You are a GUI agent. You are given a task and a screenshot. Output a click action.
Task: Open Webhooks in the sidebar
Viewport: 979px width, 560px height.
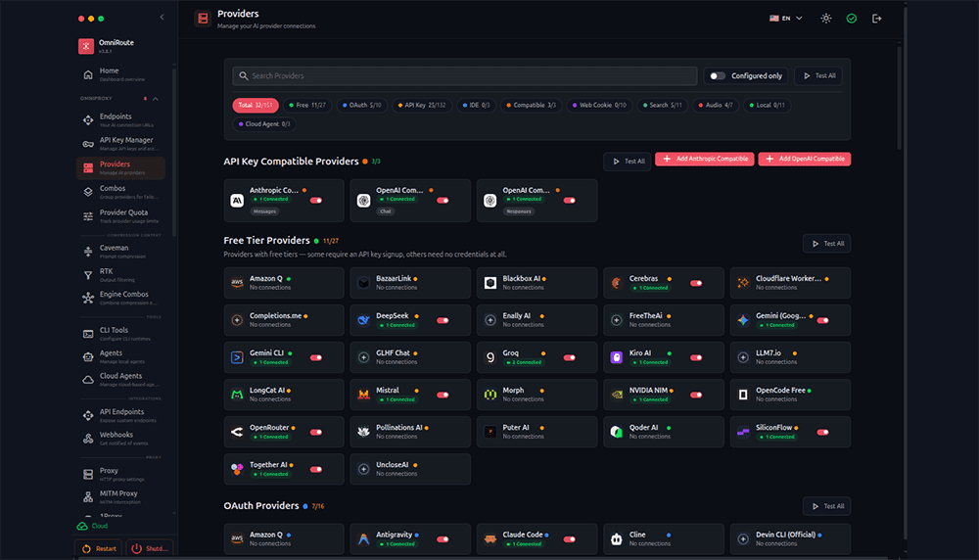pos(119,439)
